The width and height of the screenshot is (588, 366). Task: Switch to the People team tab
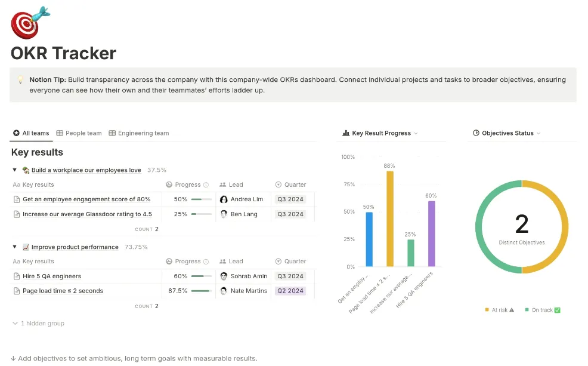[79, 133]
